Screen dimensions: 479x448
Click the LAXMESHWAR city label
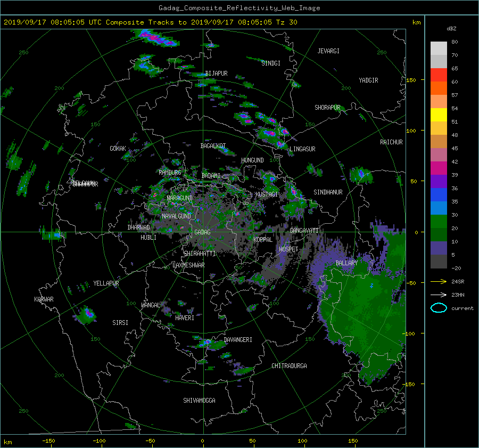[x=188, y=265]
